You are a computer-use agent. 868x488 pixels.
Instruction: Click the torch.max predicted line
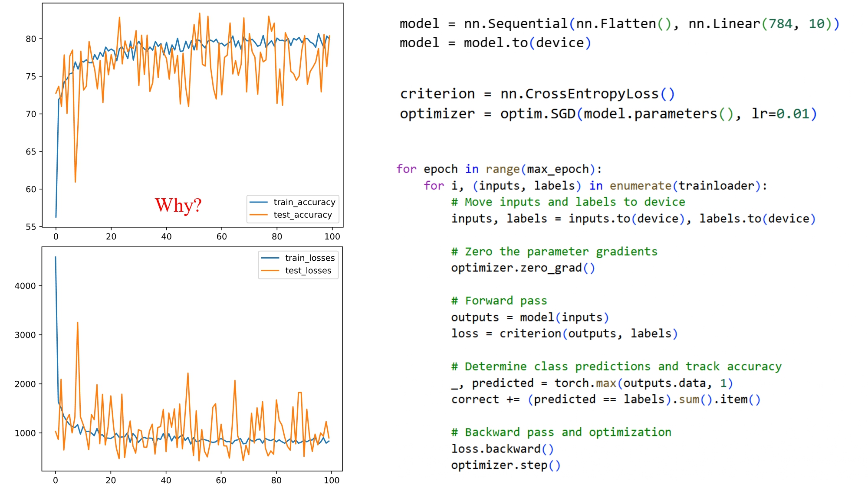pos(592,383)
